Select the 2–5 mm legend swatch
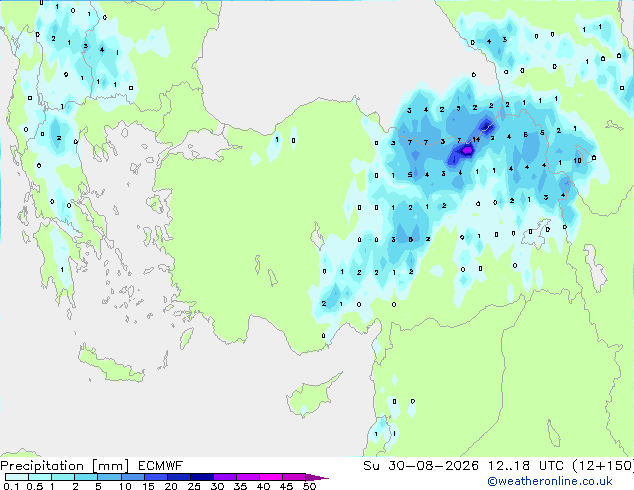Image resolution: width=634 pixels, height=490 pixels. 86,477
